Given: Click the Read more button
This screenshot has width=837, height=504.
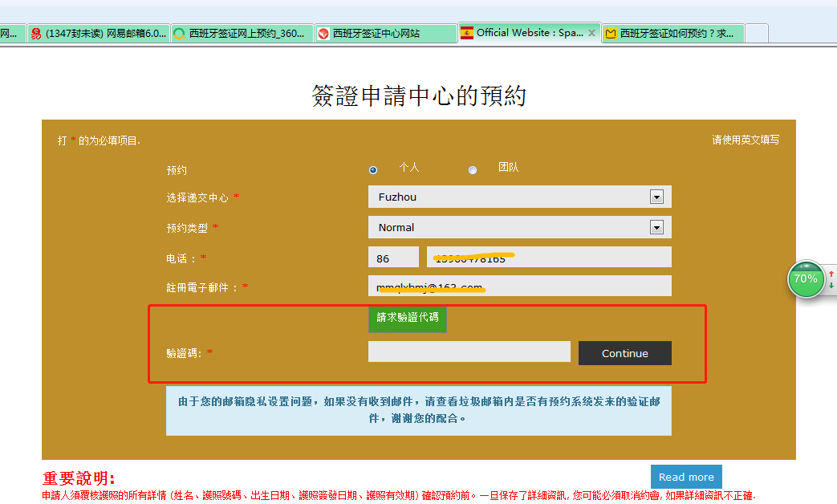Looking at the screenshot, I should click(686, 477).
